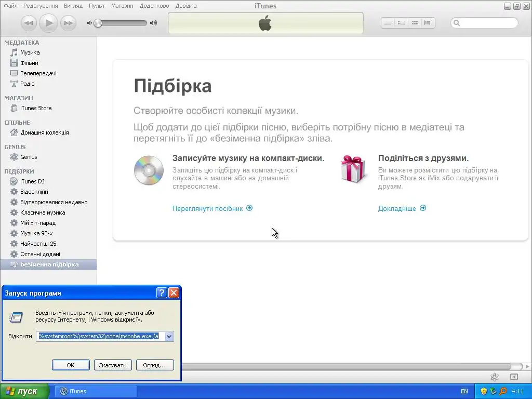The image size is (532, 399).
Task: Click OK in Run dialog
Action: (x=71, y=365)
